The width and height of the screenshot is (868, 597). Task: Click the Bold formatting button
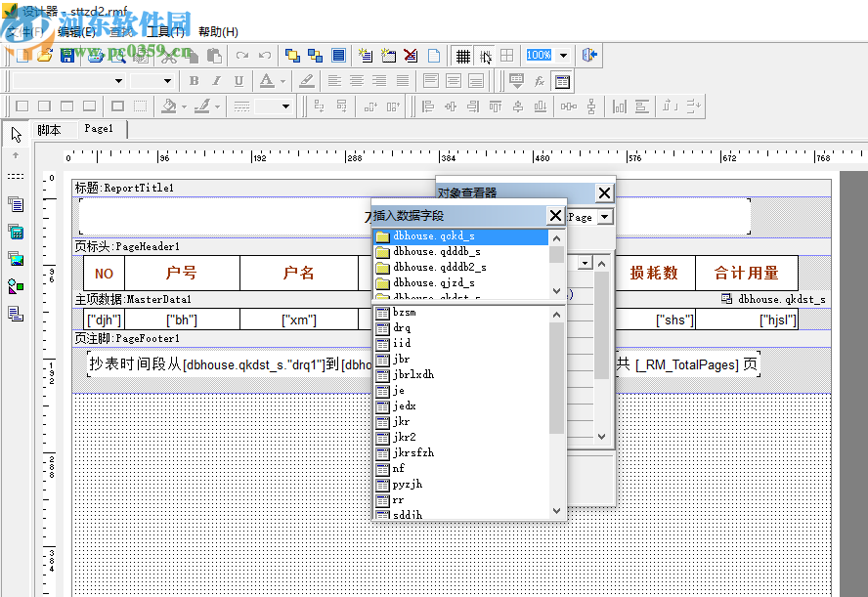click(x=194, y=81)
